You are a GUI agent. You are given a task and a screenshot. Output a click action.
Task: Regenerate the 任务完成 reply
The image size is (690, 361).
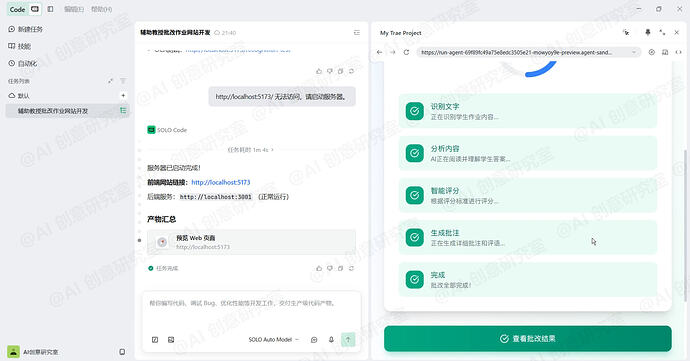351,268
